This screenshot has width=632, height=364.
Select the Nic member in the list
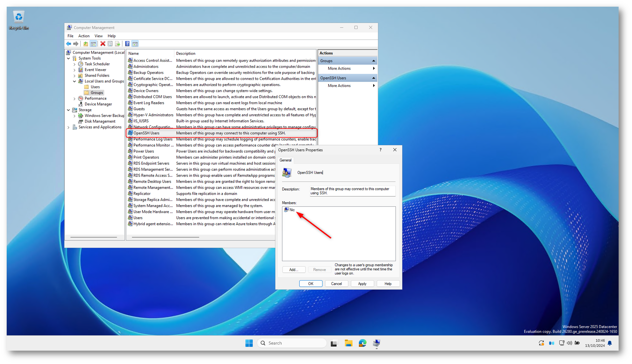290,210
